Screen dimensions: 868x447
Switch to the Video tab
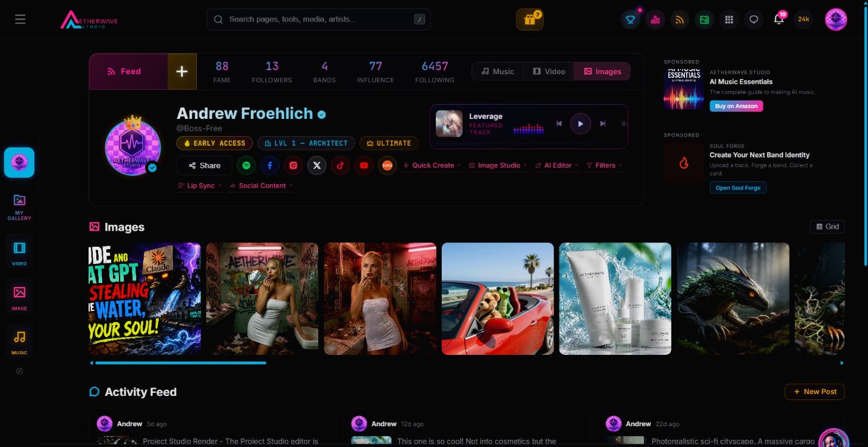pyautogui.click(x=549, y=71)
